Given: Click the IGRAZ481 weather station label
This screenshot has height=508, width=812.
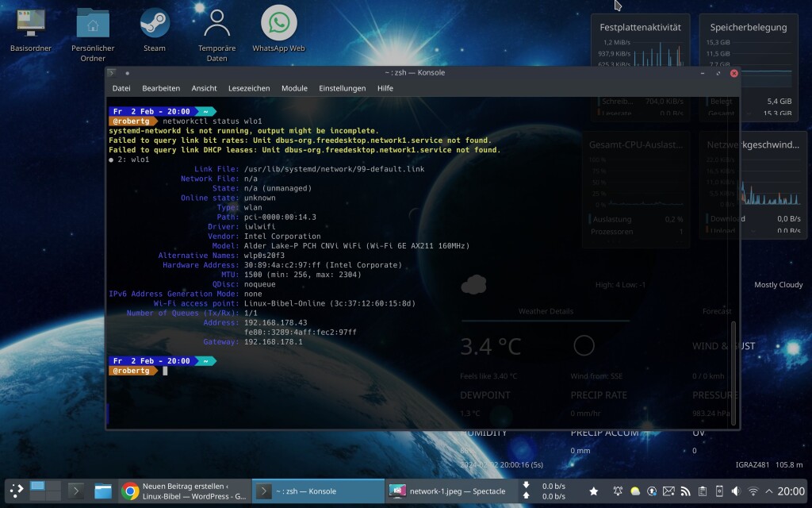Looking at the screenshot, I should (x=753, y=464).
